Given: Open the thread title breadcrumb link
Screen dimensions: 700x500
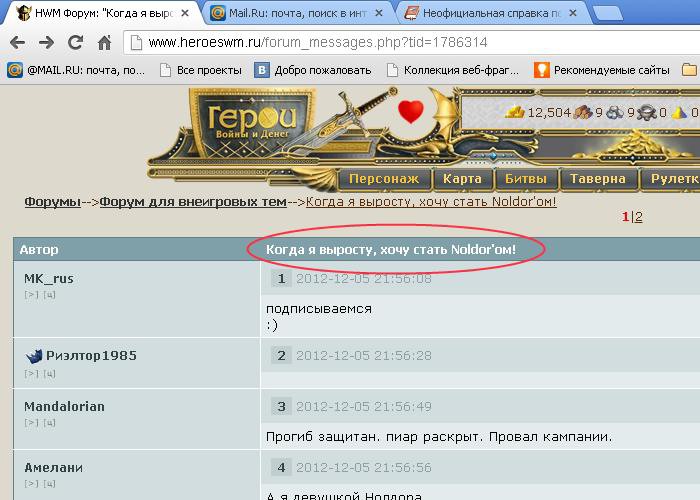Looking at the screenshot, I should click(431, 202).
